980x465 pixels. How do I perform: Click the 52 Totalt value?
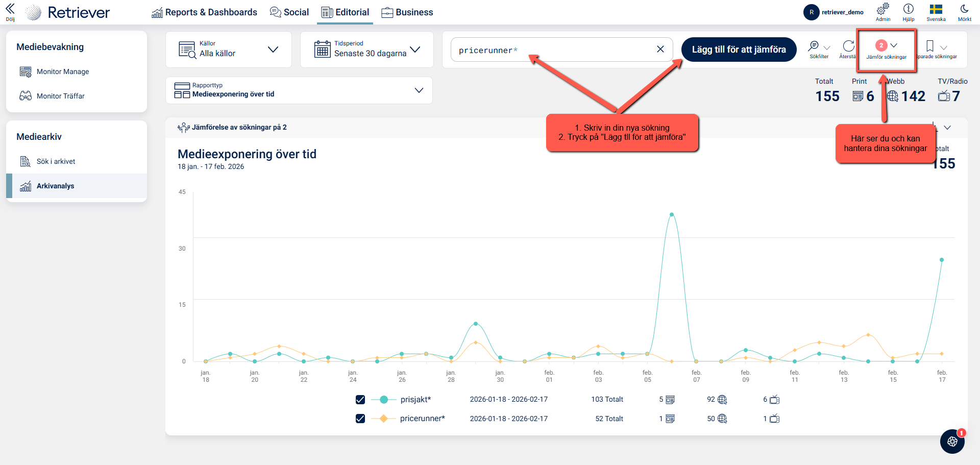[609, 419]
